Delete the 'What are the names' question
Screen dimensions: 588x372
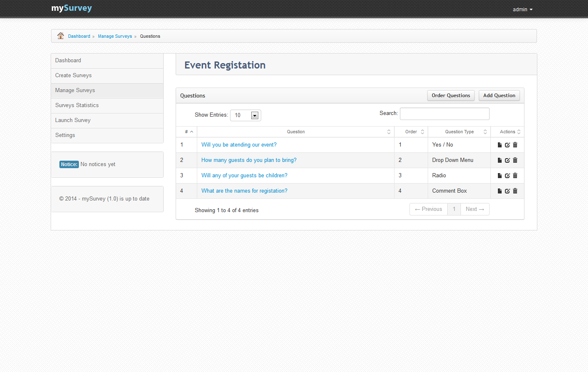pos(515,191)
